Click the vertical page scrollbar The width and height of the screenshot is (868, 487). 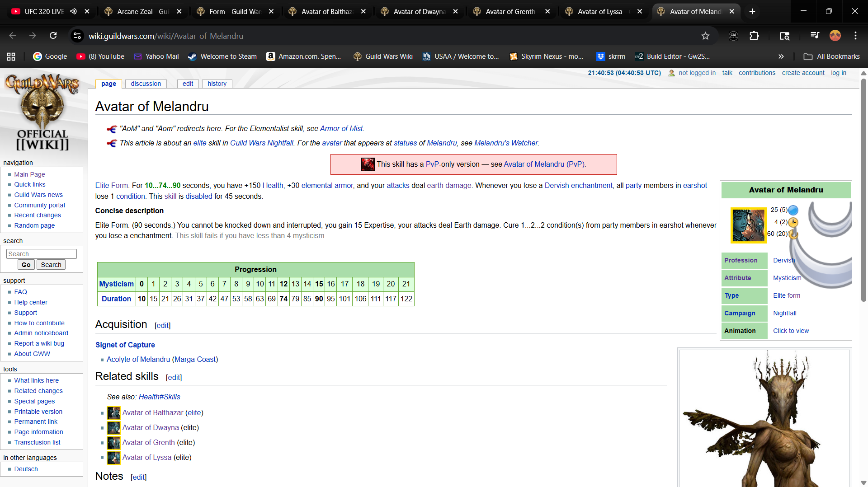[863, 190]
